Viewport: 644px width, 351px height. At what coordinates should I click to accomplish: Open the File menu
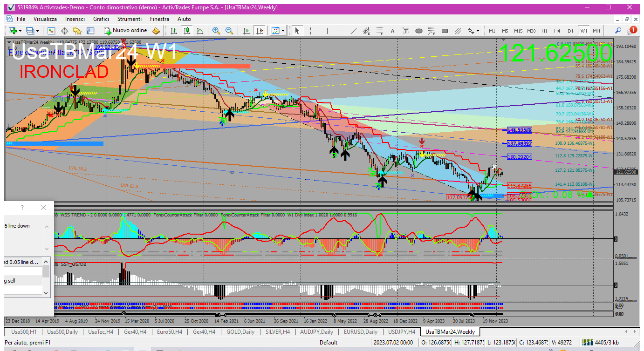click(21, 19)
